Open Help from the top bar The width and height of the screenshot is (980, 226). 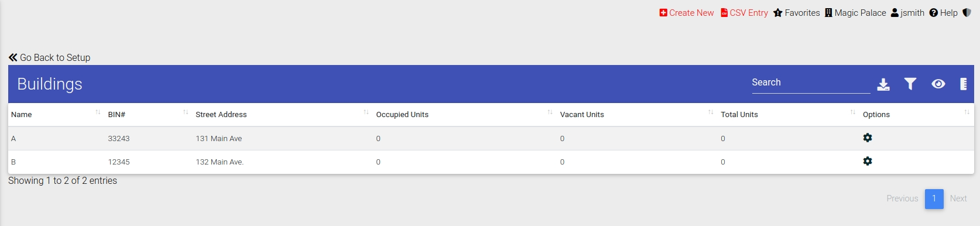pyautogui.click(x=943, y=13)
